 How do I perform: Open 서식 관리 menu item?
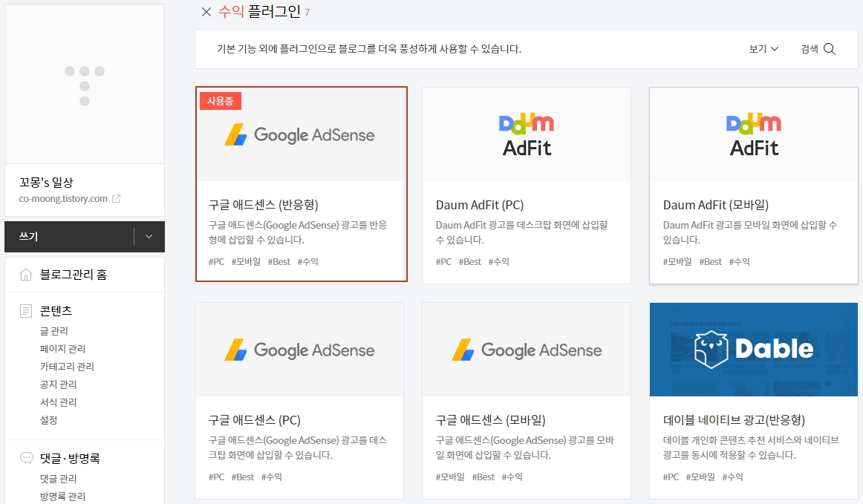[59, 402]
